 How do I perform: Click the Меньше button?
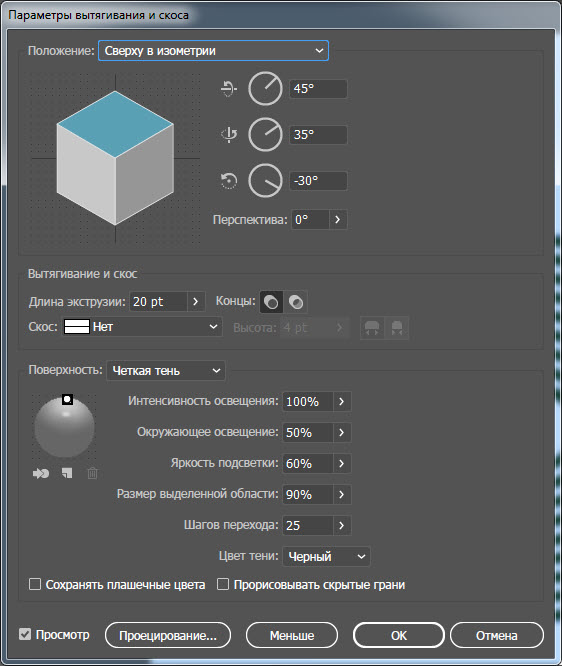pos(292,635)
